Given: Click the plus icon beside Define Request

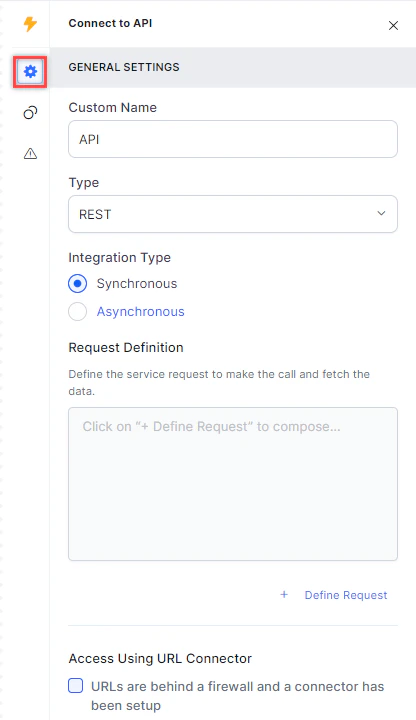Looking at the screenshot, I should tap(284, 595).
